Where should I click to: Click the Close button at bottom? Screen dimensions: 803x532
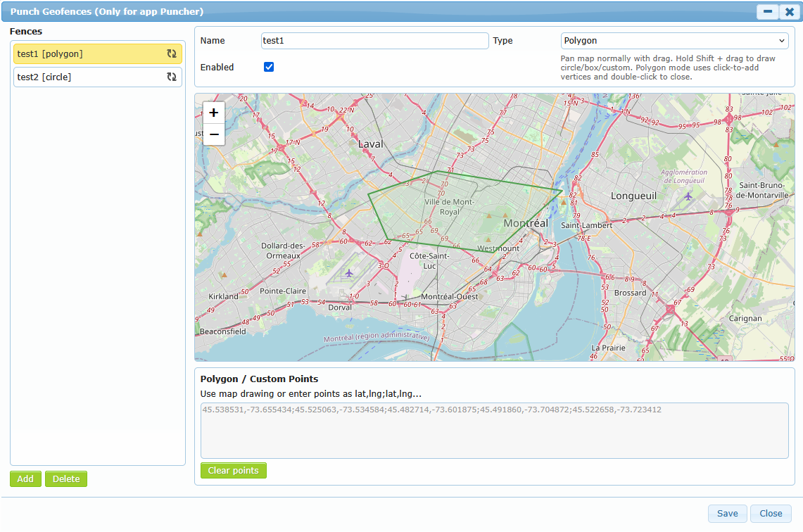pyautogui.click(x=771, y=514)
